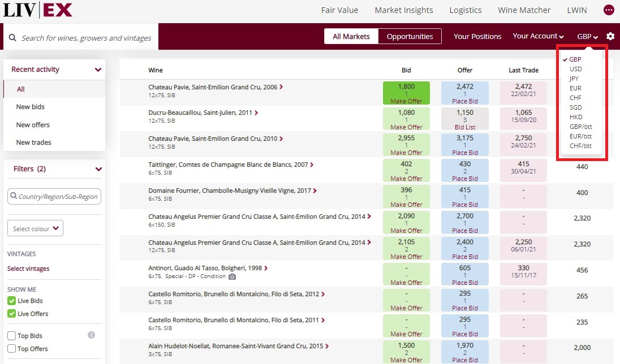Open the settings gear icon
The width and height of the screenshot is (620, 364).
(610, 36)
